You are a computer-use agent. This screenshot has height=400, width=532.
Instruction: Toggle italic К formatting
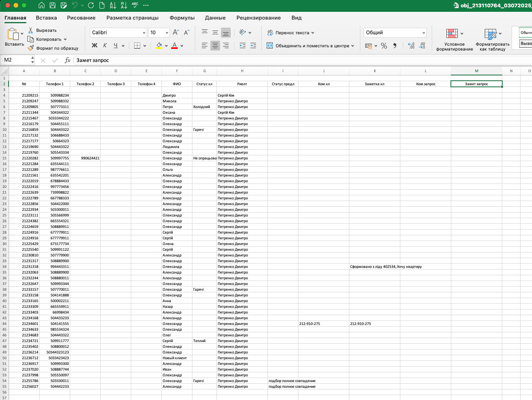(105, 46)
